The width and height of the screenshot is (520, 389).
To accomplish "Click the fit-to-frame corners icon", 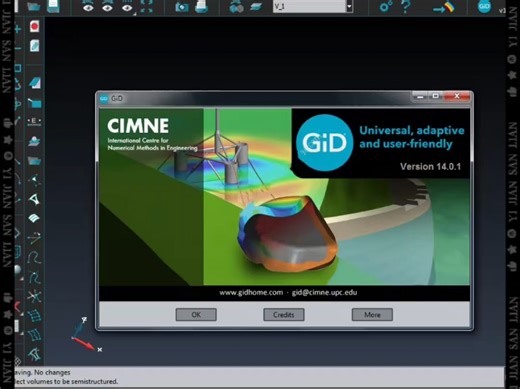I will 147,6.
